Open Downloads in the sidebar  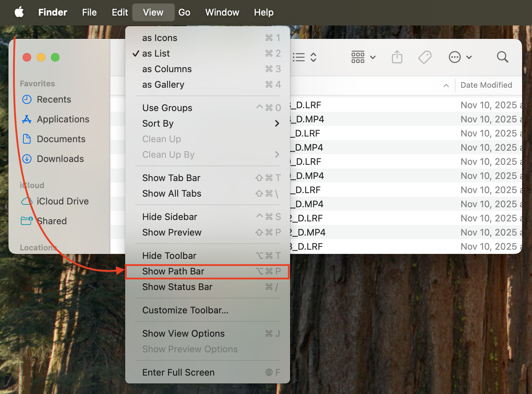(x=60, y=159)
